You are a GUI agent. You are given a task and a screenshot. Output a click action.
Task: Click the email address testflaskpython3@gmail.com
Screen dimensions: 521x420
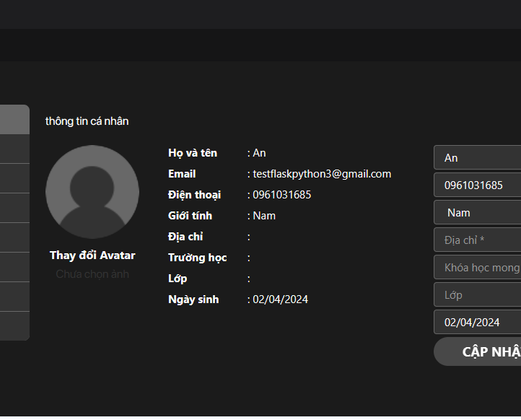pos(322,174)
